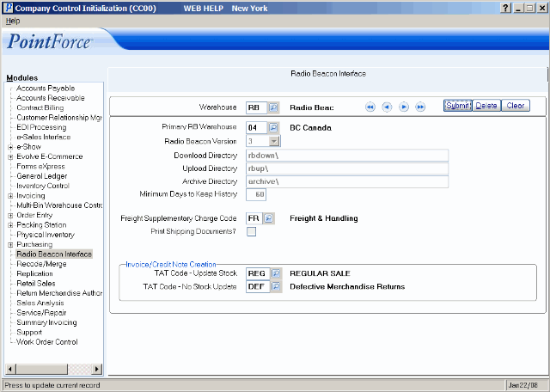Click the Jan22/08 date in status bar
Viewport: 550px width, 392px height.
(x=523, y=385)
